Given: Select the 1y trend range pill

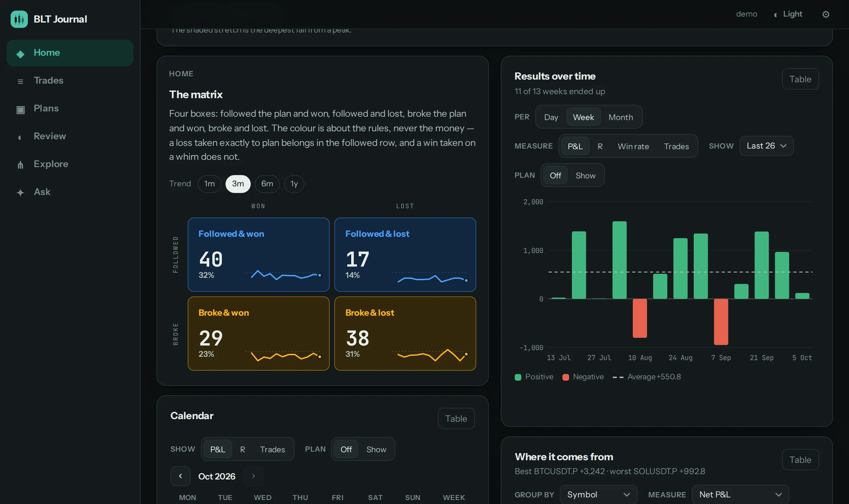Looking at the screenshot, I should [x=294, y=184].
